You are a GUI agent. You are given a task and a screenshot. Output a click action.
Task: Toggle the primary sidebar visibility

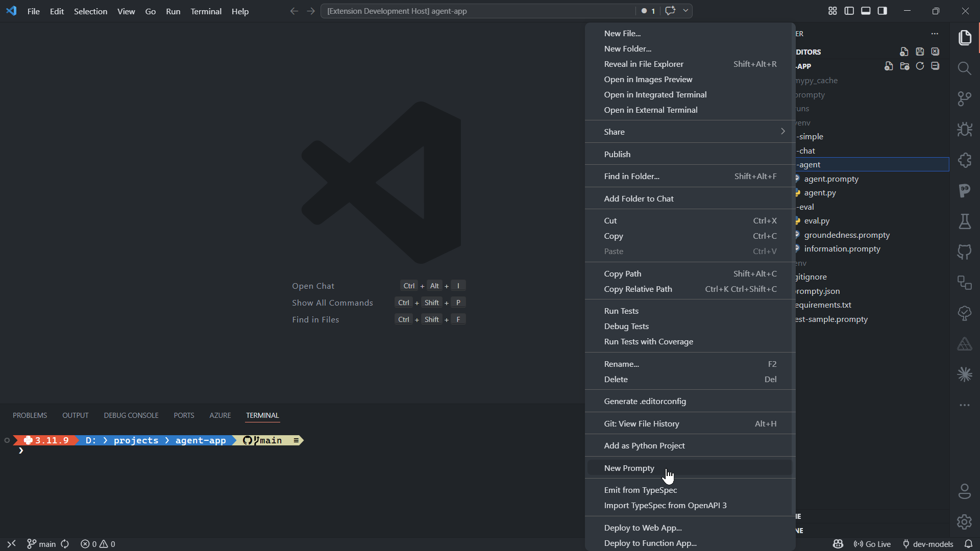tap(849, 10)
